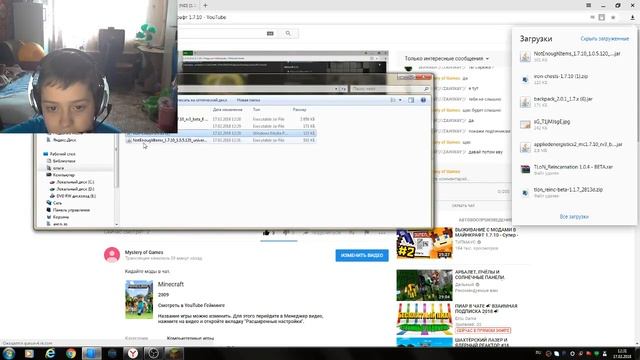
Task: Toggle the Explorer preview pane icon
Action: click(411, 100)
